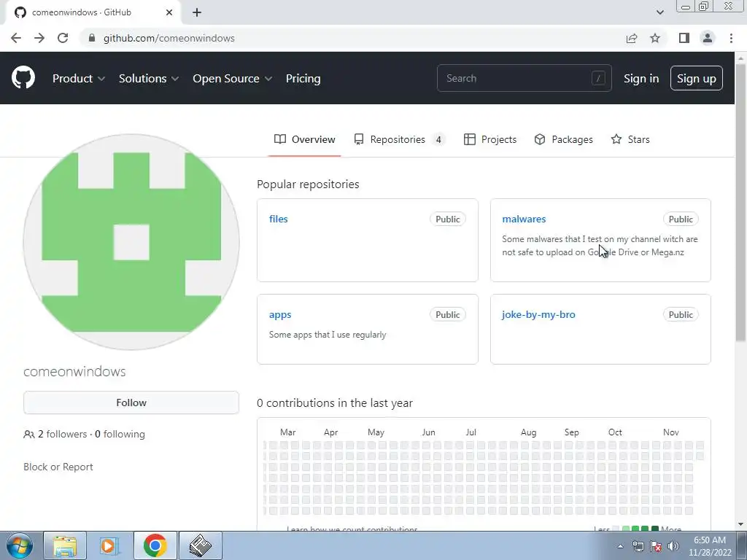Screen dimensions: 747x560
Task: Open Chrome's three-dot menu
Action: click(x=731, y=38)
